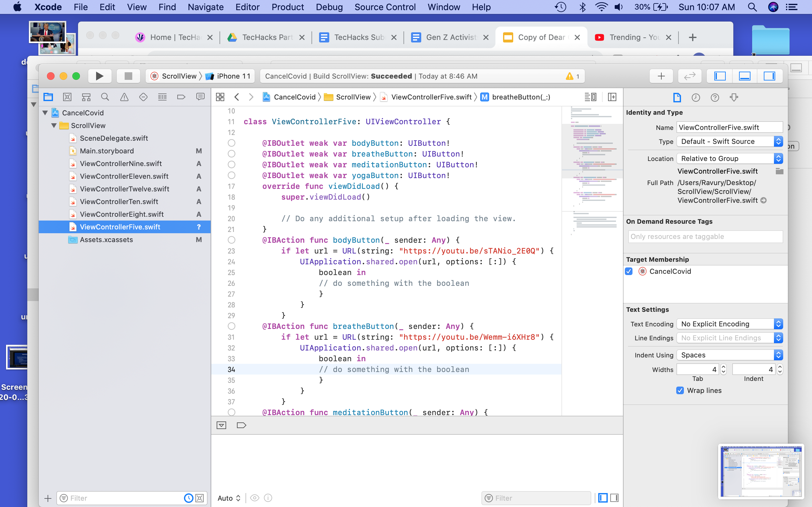This screenshot has height=507, width=812.
Task: Open the Product menu
Action: 288,7
